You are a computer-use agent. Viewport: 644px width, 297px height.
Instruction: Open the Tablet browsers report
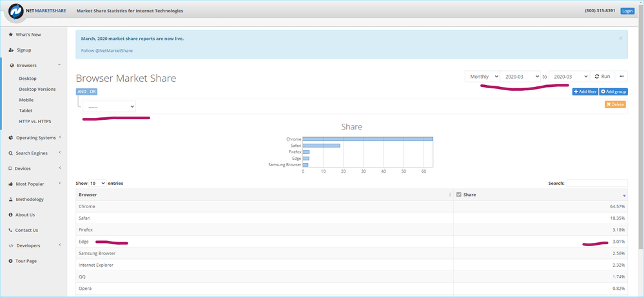tap(26, 110)
